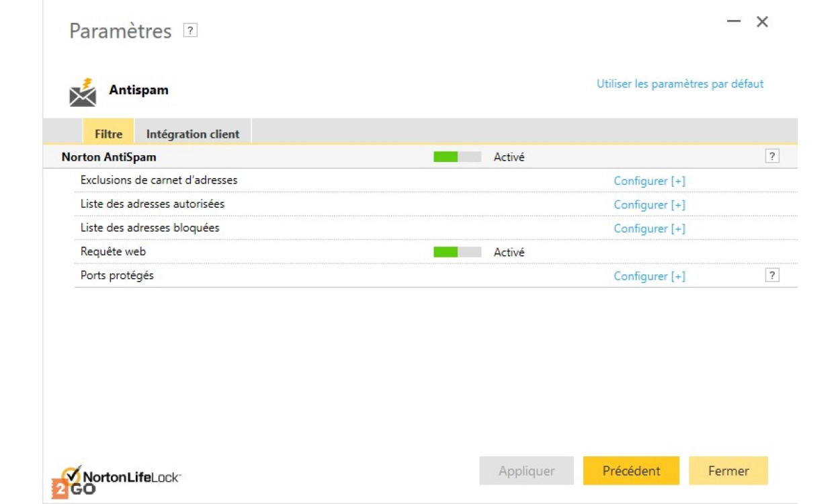
Task: Click the NortonLifeLock checkmark logo
Action: 71,475
